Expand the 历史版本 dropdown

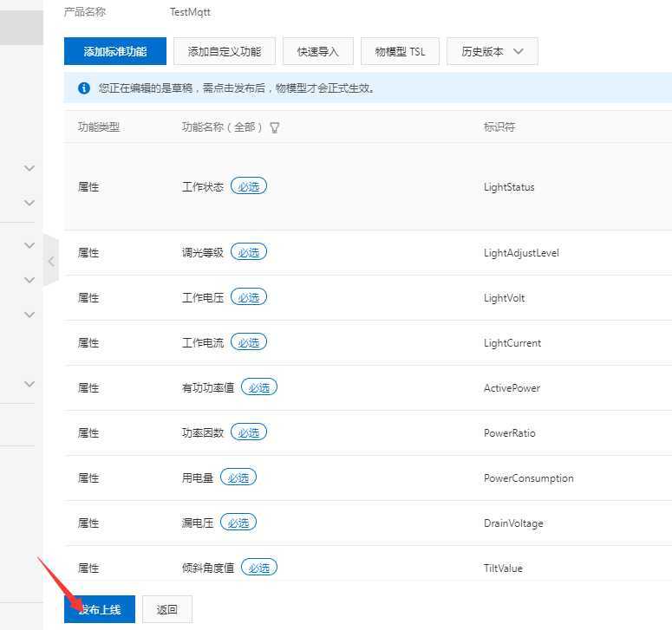click(x=492, y=51)
